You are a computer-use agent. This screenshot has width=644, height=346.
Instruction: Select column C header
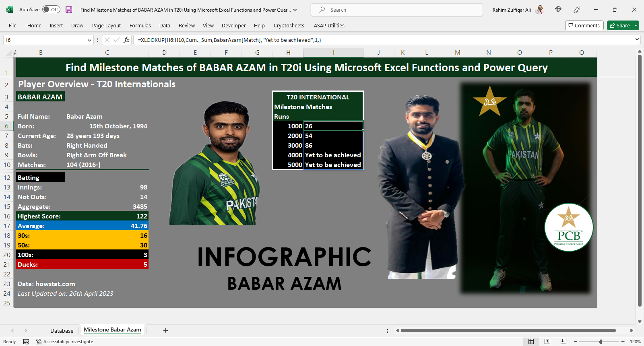coord(107,52)
